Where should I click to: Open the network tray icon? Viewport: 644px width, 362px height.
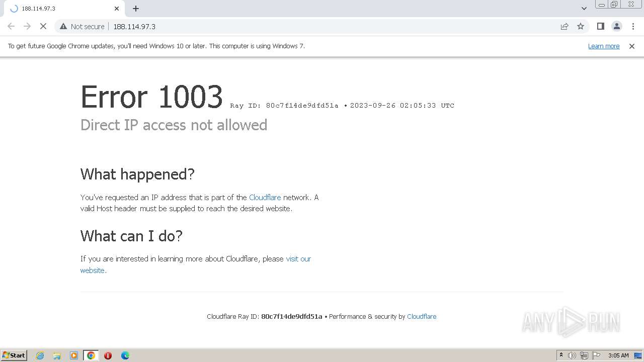coord(584,355)
